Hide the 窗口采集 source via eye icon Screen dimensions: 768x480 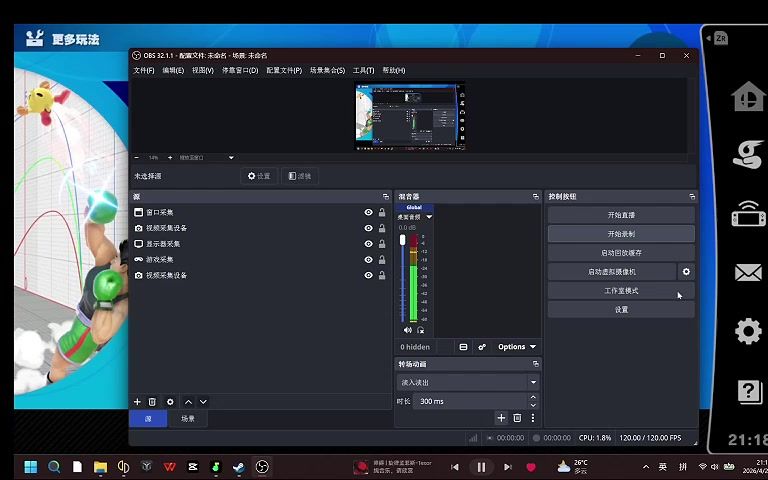click(x=368, y=213)
